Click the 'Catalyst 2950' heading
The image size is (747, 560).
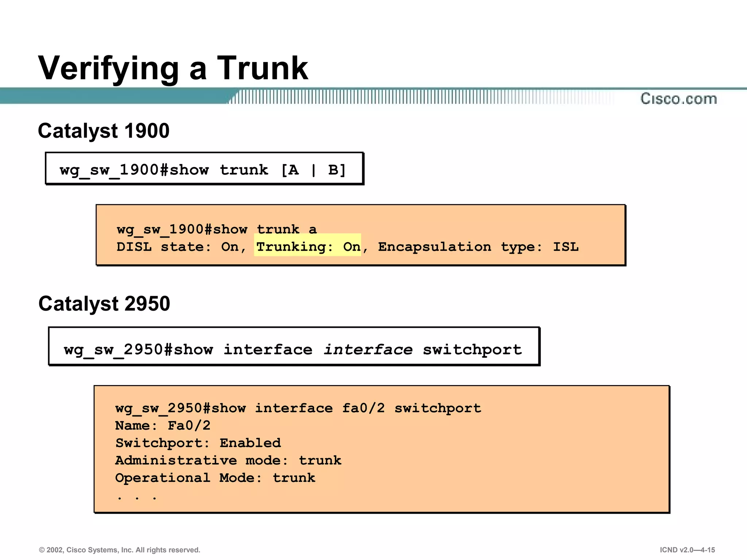coord(104,304)
